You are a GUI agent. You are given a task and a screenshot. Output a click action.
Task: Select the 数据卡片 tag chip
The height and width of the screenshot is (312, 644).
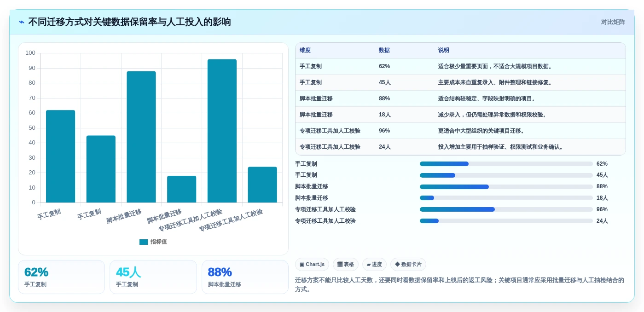[x=408, y=265]
